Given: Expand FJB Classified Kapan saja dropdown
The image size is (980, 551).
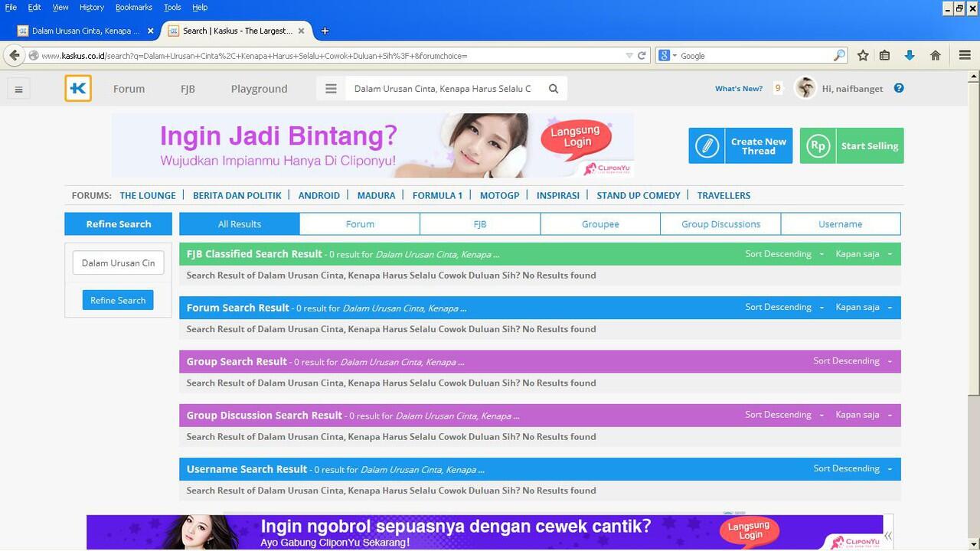Looking at the screenshot, I should click(x=864, y=253).
